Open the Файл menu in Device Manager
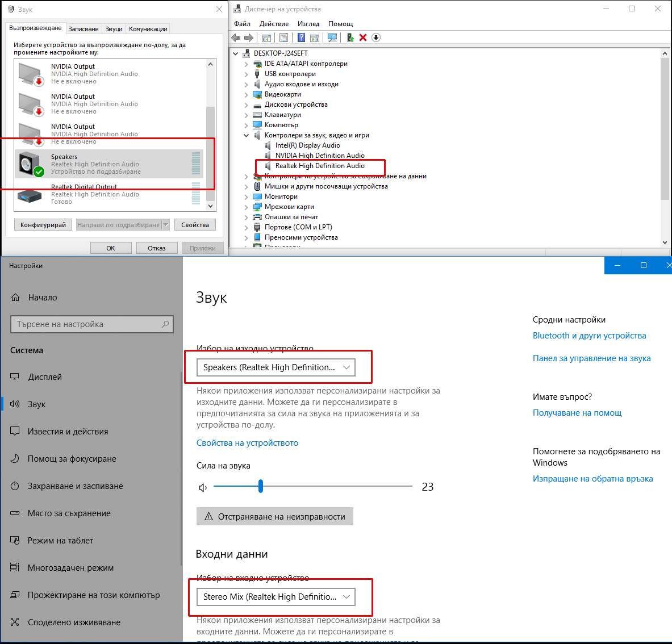The width and height of the screenshot is (672, 644). pos(242,24)
